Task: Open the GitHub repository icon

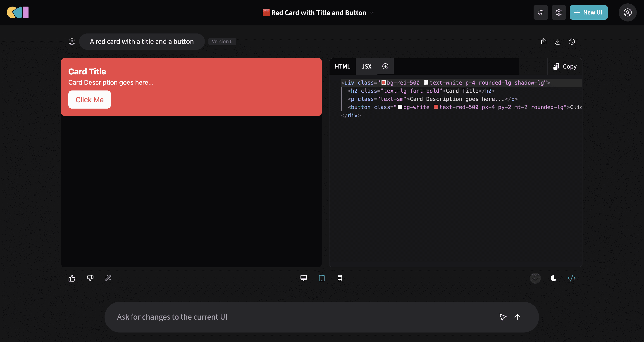Action: click(541, 12)
